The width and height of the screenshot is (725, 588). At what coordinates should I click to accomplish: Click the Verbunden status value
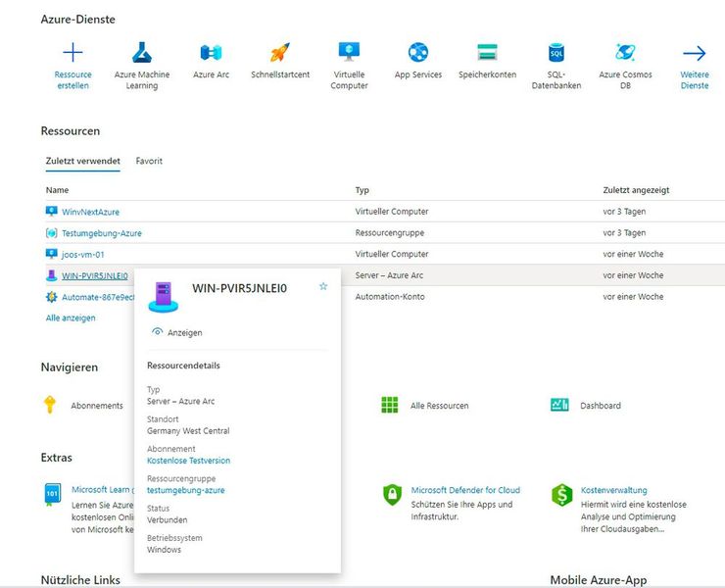(x=167, y=520)
